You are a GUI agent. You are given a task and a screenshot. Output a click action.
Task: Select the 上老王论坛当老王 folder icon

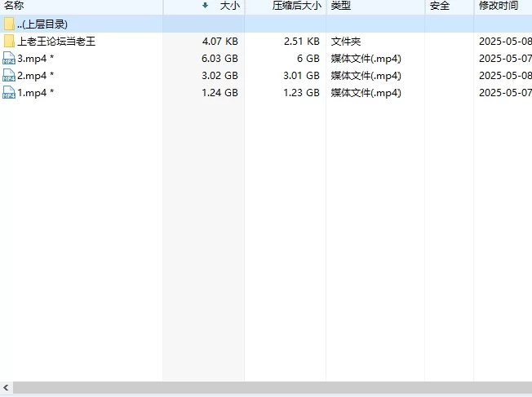tap(9, 41)
